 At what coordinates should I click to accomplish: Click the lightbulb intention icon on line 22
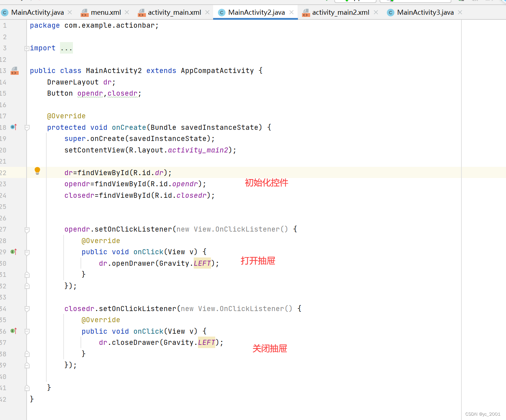(x=37, y=171)
